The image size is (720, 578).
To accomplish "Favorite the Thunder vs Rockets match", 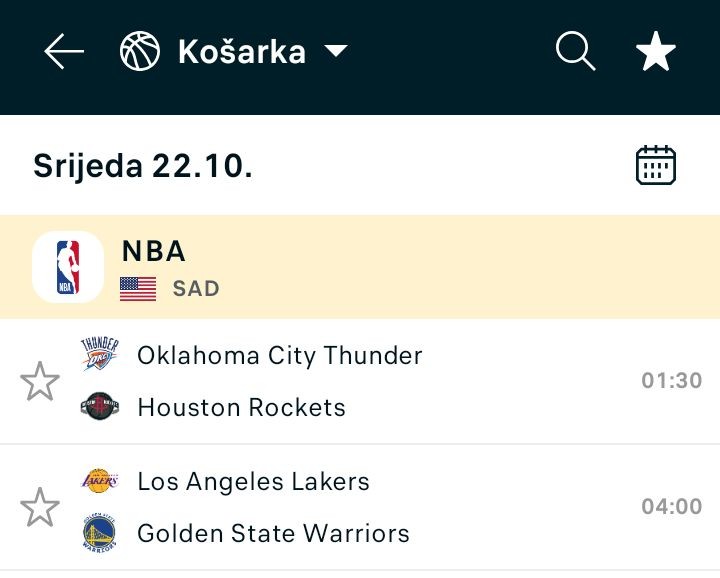I will tap(40, 381).
